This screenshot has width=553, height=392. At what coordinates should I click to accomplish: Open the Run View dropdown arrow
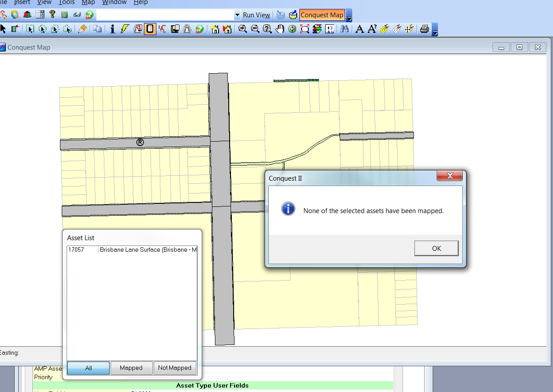pos(237,15)
